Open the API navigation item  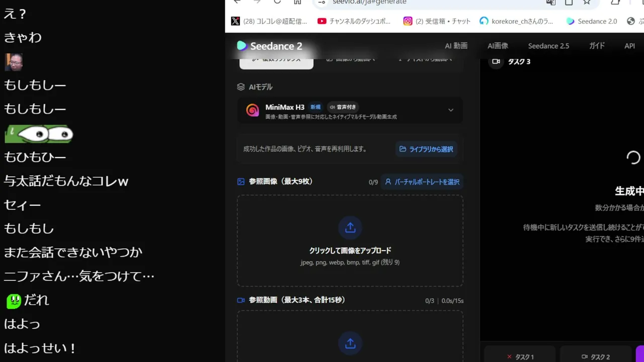point(629,46)
